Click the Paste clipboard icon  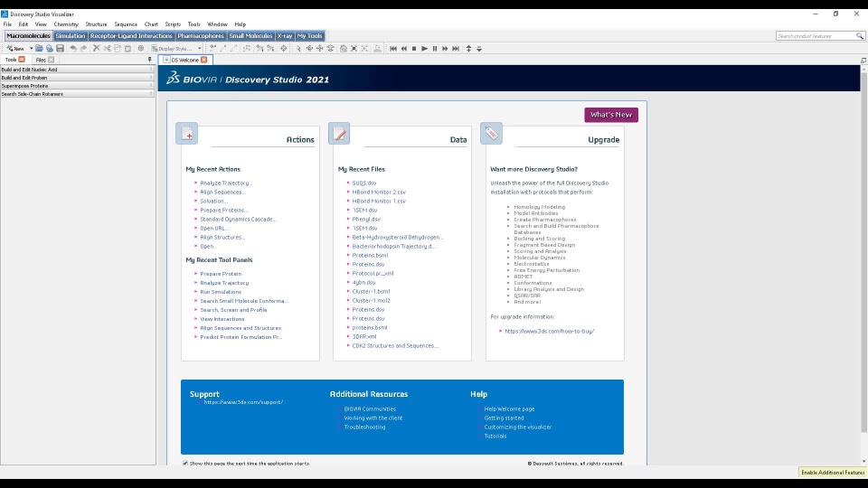[x=127, y=49]
